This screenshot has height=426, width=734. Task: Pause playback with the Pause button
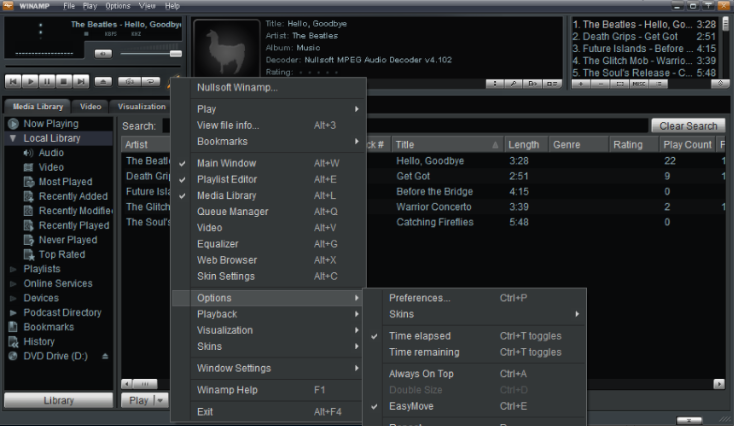pos(47,81)
